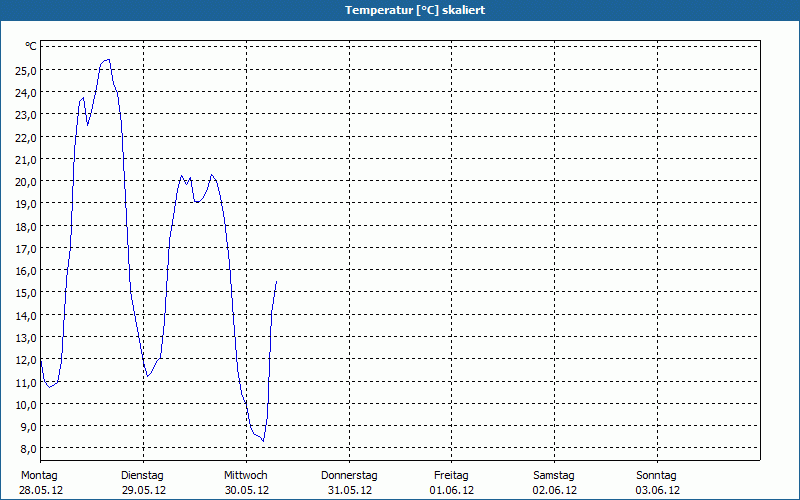The width and height of the screenshot is (800, 500).
Task: Click the date 03.06.12
Action: click(658, 490)
